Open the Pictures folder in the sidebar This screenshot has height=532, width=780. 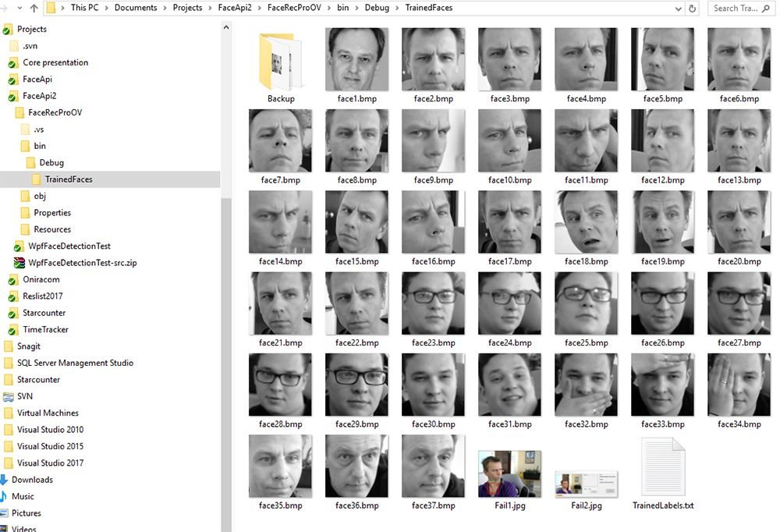(28, 512)
